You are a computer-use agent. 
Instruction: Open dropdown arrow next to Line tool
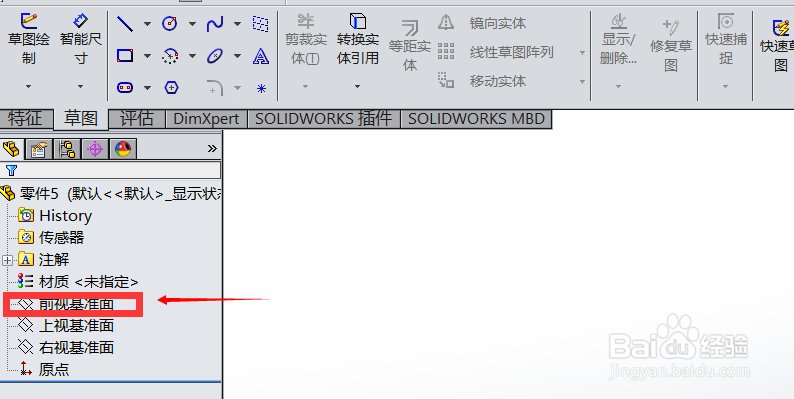click(147, 24)
